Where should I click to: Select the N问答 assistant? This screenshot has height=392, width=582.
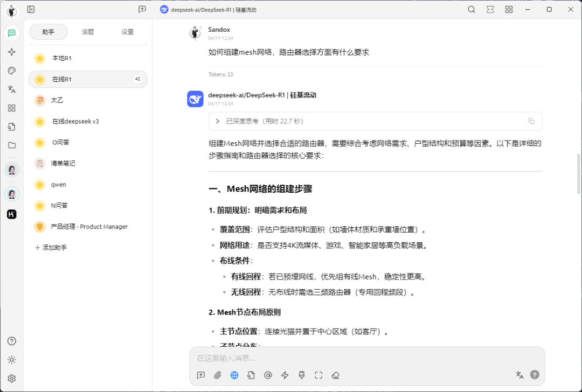click(88, 206)
